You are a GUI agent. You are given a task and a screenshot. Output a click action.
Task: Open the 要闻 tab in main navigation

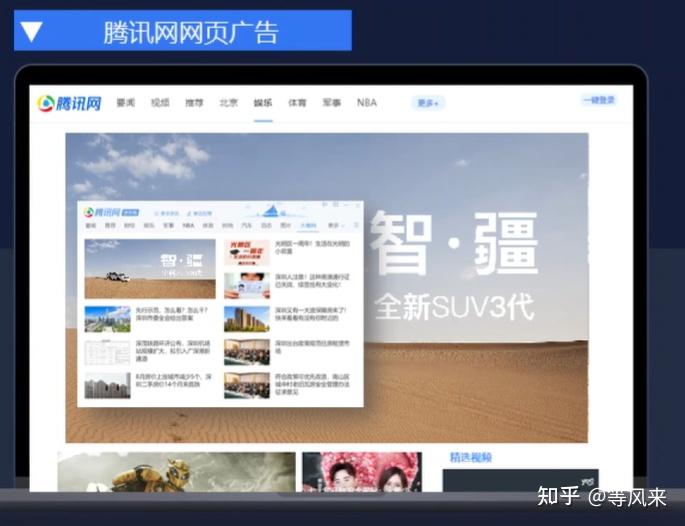click(x=126, y=103)
